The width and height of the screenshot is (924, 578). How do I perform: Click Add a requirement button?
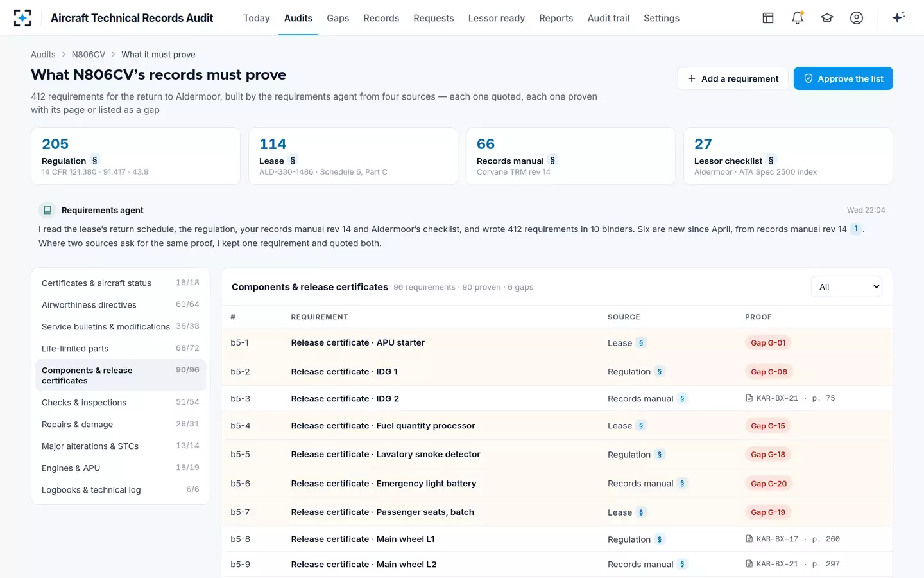(x=733, y=78)
